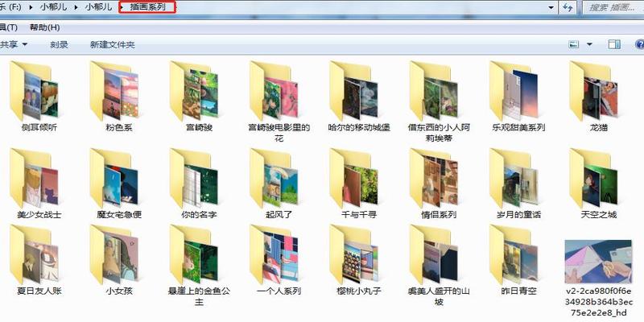644x322 pixels.
Task: Select the 起风了 folder icon
Action: 274,178
